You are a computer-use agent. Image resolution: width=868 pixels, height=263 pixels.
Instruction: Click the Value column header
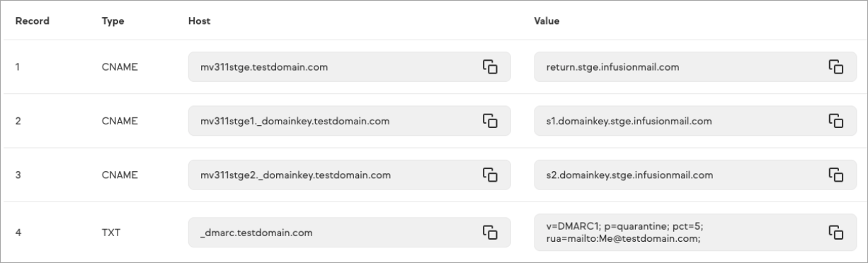point(547,21)
